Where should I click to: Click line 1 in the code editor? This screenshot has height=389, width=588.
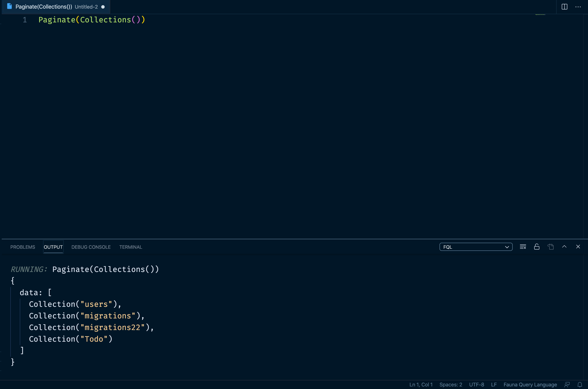[x=92, y=20]
